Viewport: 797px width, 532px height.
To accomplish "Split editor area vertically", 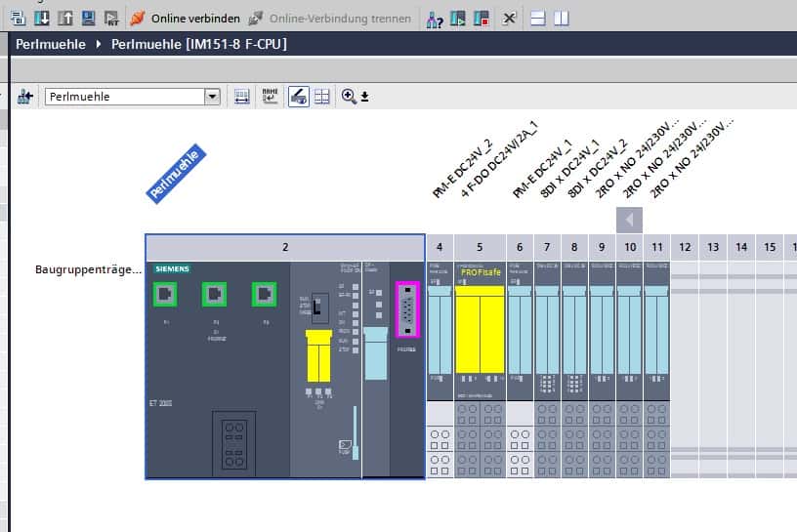I will 562,19.
